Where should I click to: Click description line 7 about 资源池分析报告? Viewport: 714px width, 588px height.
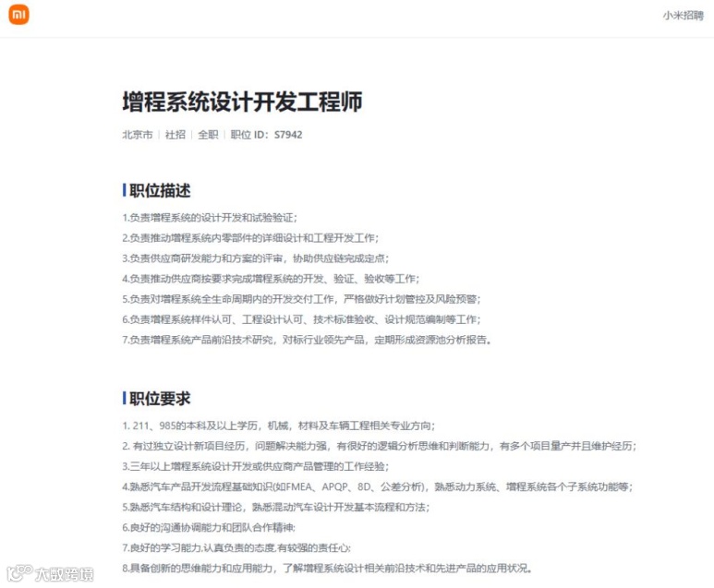pyautogui.click(x=307, y=340)
